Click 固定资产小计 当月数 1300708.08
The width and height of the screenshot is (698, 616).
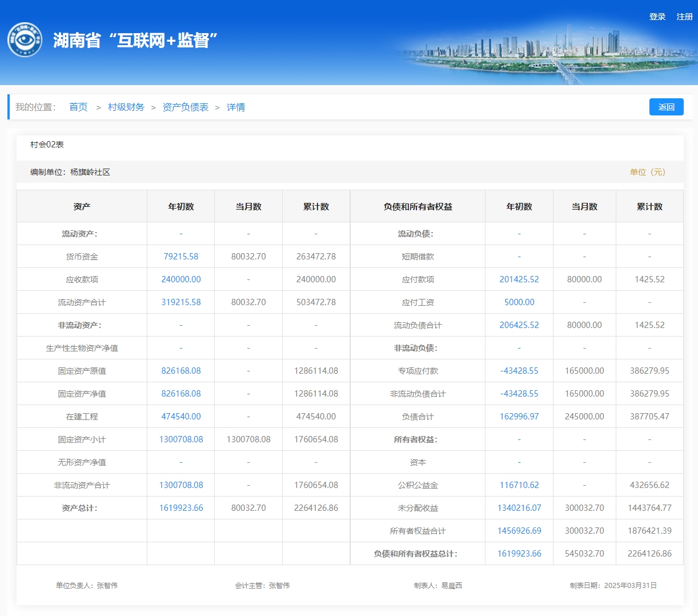pos(248,439)
